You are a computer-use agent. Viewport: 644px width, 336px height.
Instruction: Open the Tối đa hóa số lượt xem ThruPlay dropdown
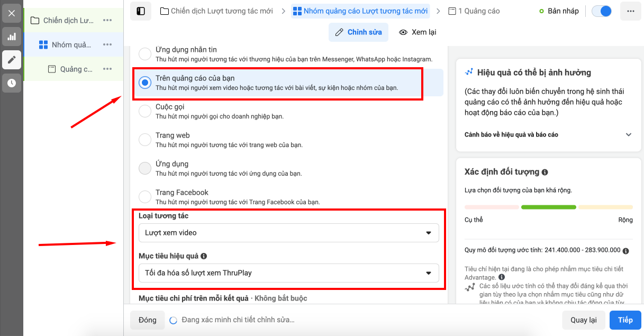coord(288,273)
